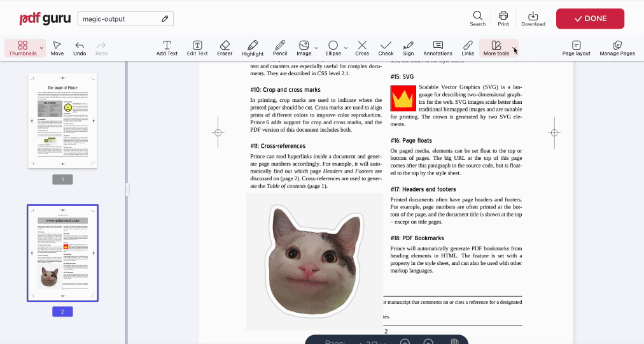Click the pdf guru logo
This screenshot has width=644, height=344.
[45, 18]
